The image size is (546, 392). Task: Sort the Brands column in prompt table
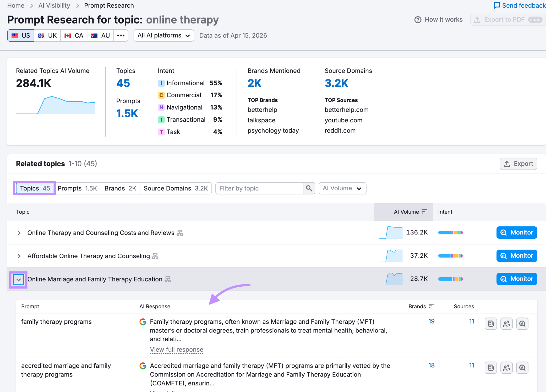point(431,306)
